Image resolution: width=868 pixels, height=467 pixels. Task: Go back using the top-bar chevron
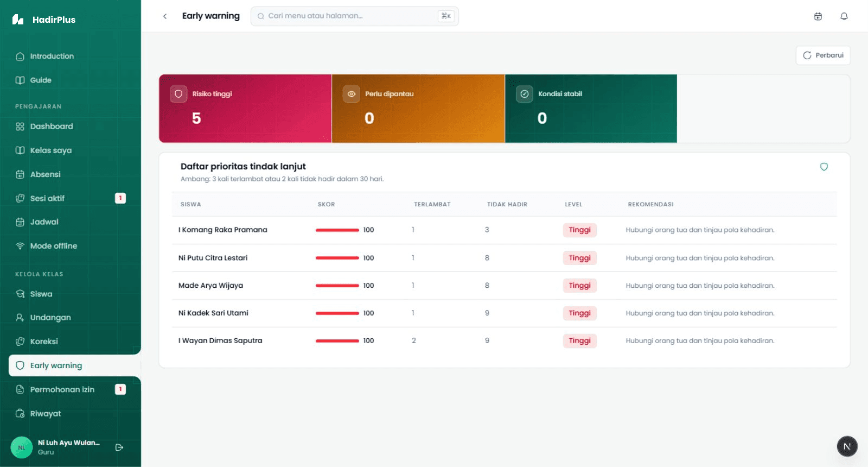pos(165,16)
